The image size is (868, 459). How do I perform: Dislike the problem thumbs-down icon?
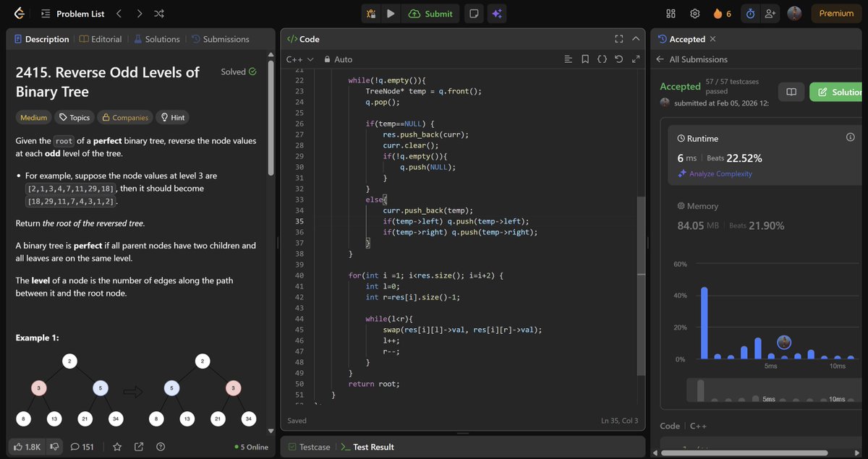pos(53,447)
